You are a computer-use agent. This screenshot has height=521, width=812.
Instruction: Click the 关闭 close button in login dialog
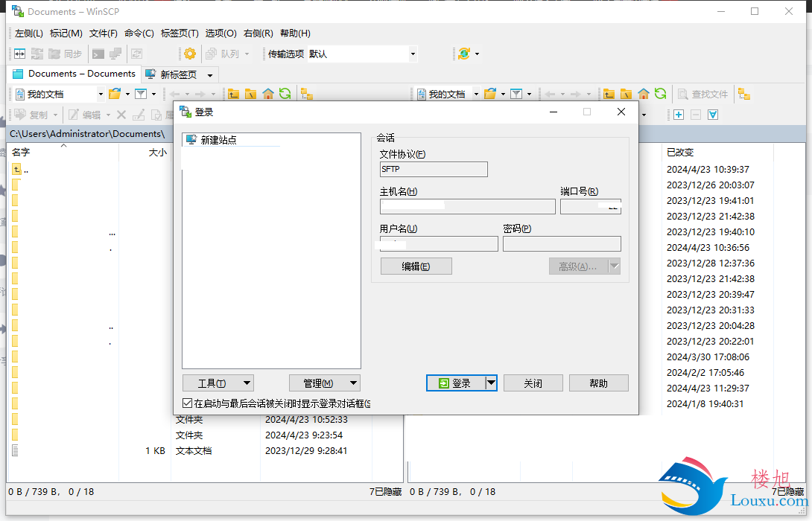[533, 383]
